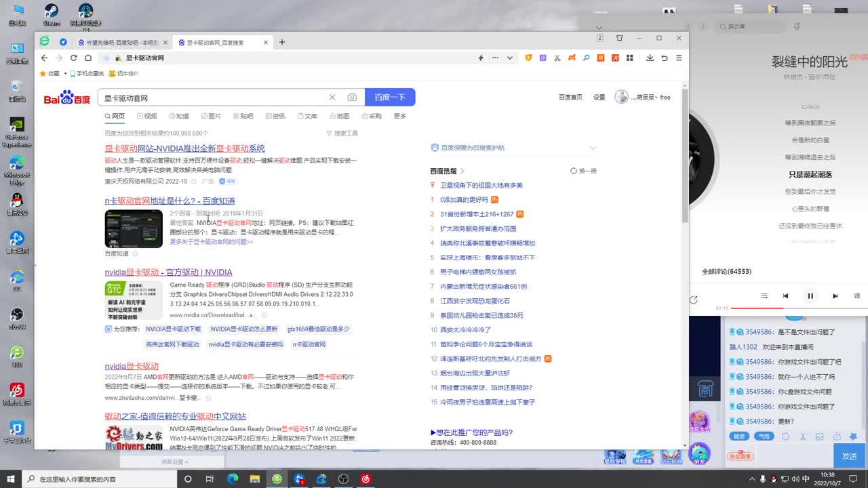Click the Baidu logo
Image resolution: width=868 pixels, height=488 pixels.
click(x=67, y=98)
